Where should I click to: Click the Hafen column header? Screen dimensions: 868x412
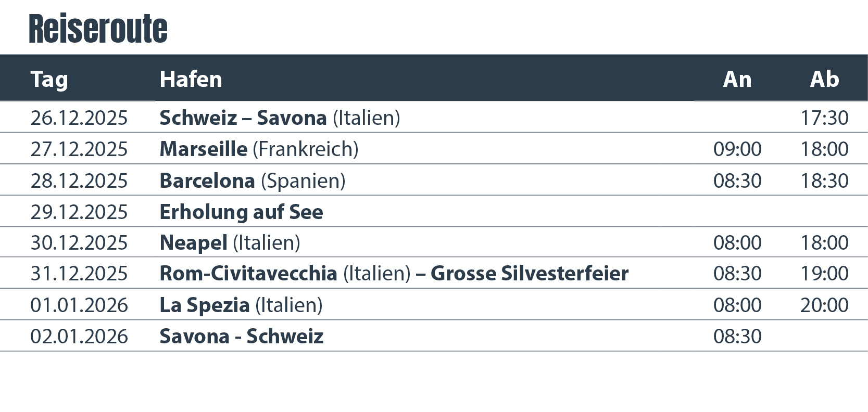[x=191, y=79]
